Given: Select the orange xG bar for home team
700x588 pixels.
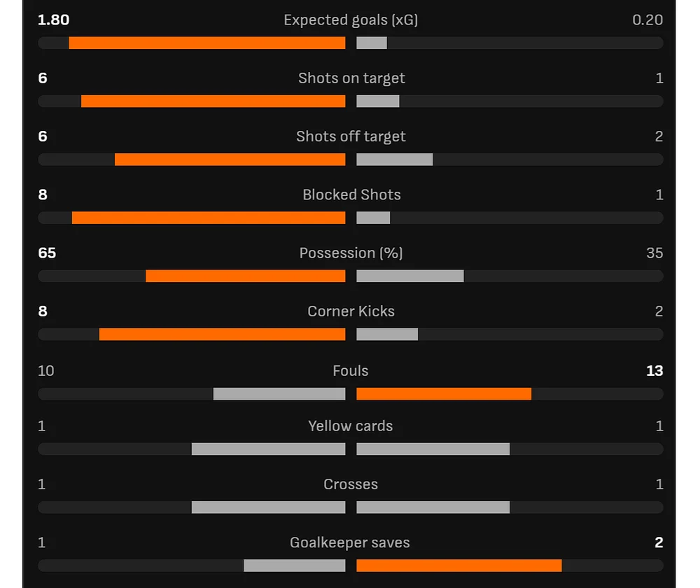Looking at the screenshot, I should coord(207,43).
